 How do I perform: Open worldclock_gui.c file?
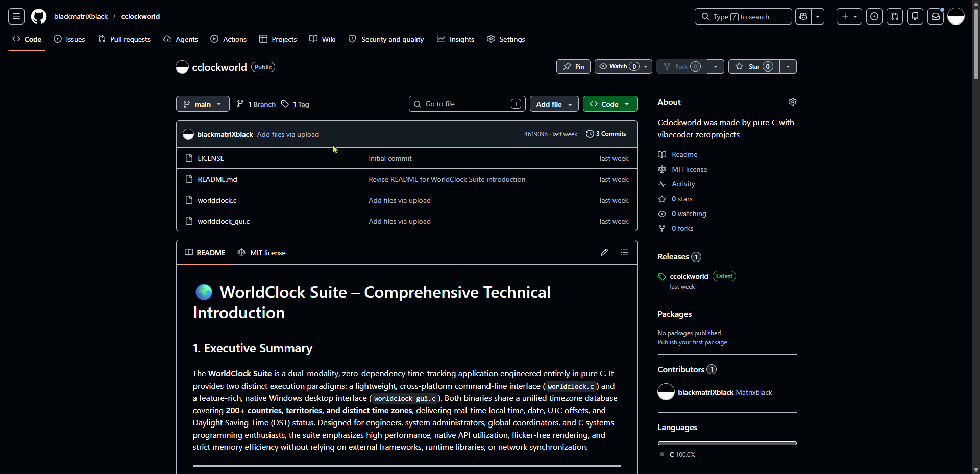[x=224, y=221]
